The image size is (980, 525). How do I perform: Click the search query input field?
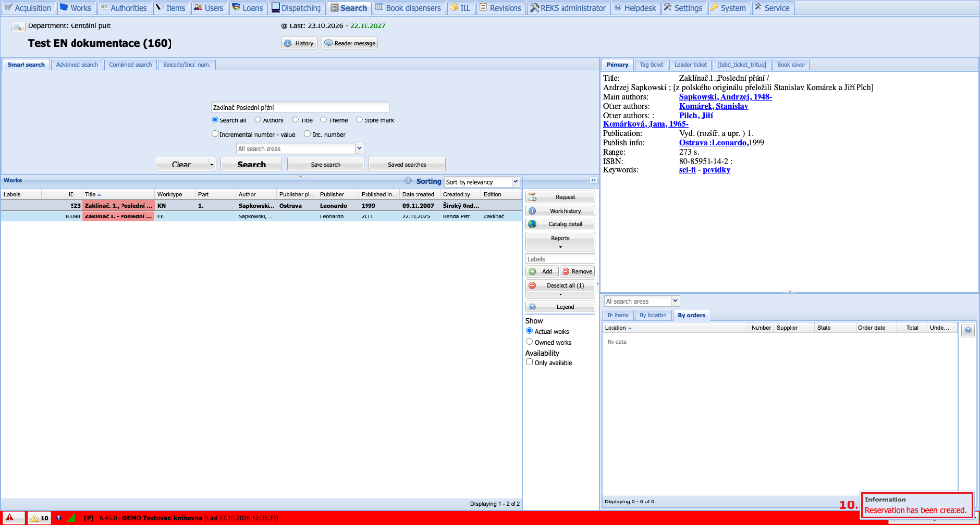click(x=300, y=108)
